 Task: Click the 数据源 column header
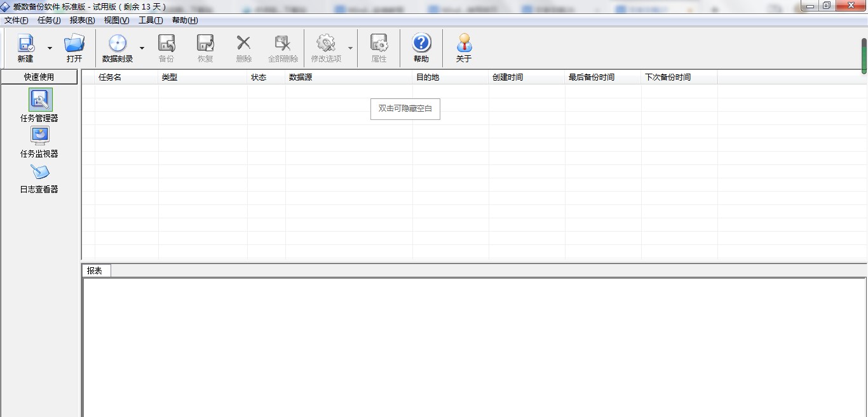pyautogui.click(x=349, y=77)
